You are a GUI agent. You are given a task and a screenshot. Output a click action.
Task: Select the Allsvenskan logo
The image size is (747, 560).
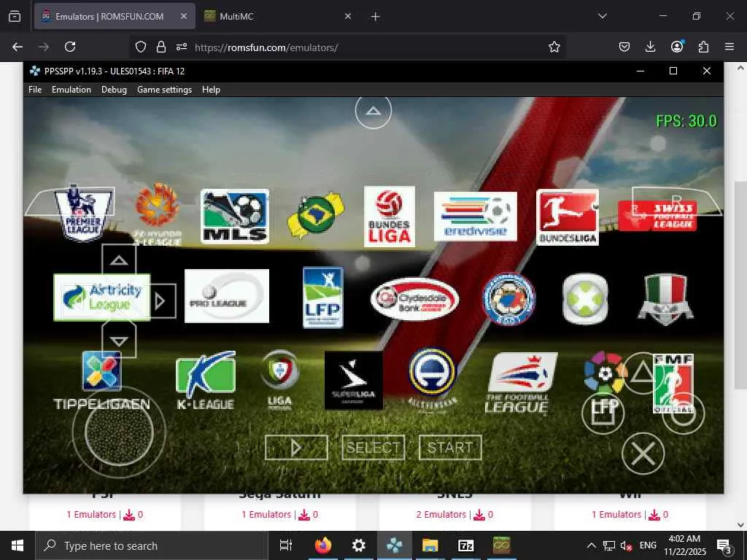432,378
